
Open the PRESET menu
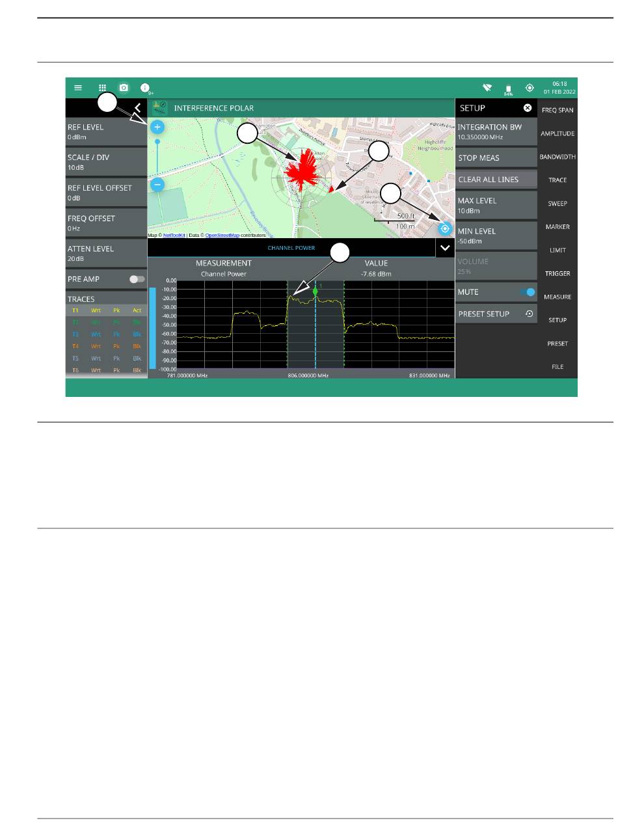point(558,344)
